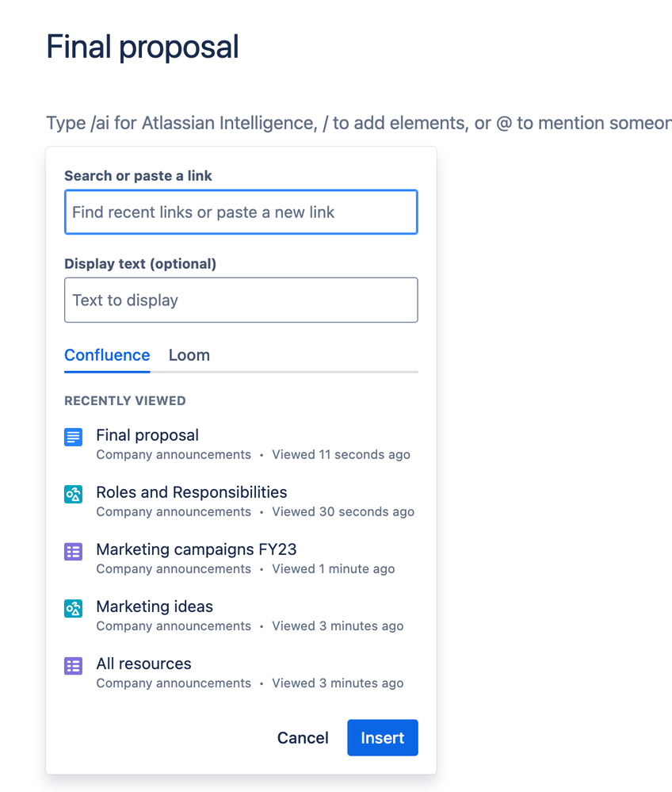Image resolution: width=672 pixels, height=792 pixels.
Task: Click the Display text optional field
Action: point(241,300)
